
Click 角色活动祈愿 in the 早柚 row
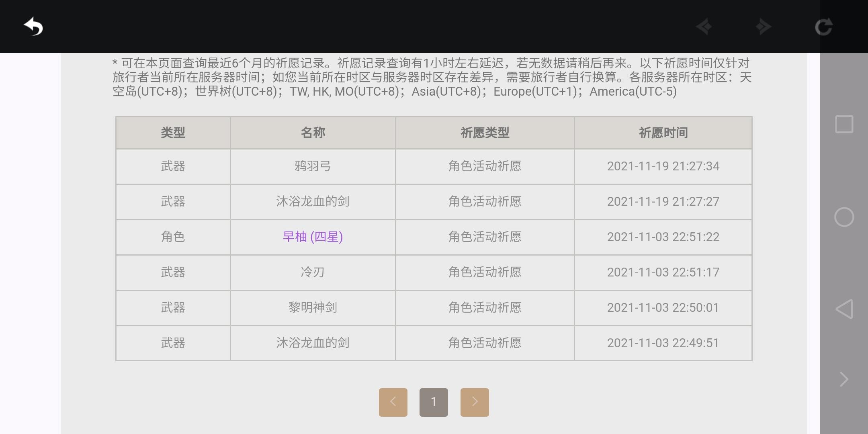point(485,237)
